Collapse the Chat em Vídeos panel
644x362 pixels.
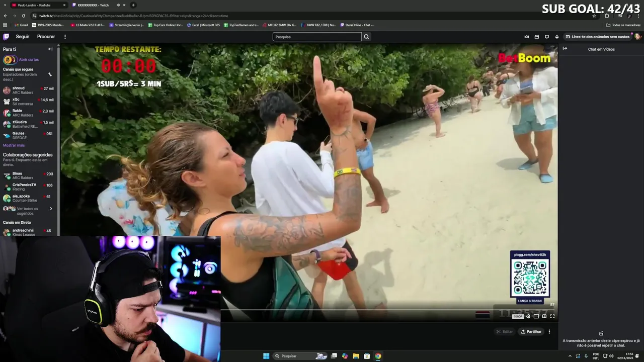[x=565, y=49]
